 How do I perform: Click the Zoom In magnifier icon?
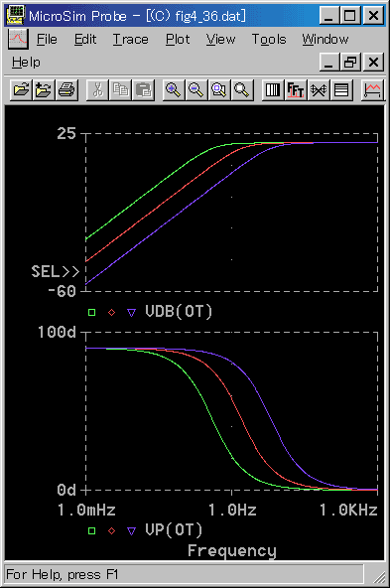coord(173,90)
